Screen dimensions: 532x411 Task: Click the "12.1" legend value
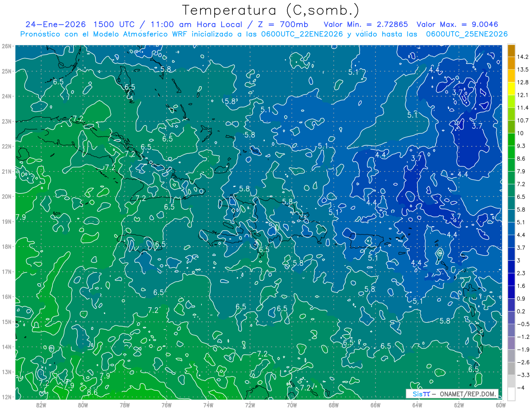tap(522, 95)
